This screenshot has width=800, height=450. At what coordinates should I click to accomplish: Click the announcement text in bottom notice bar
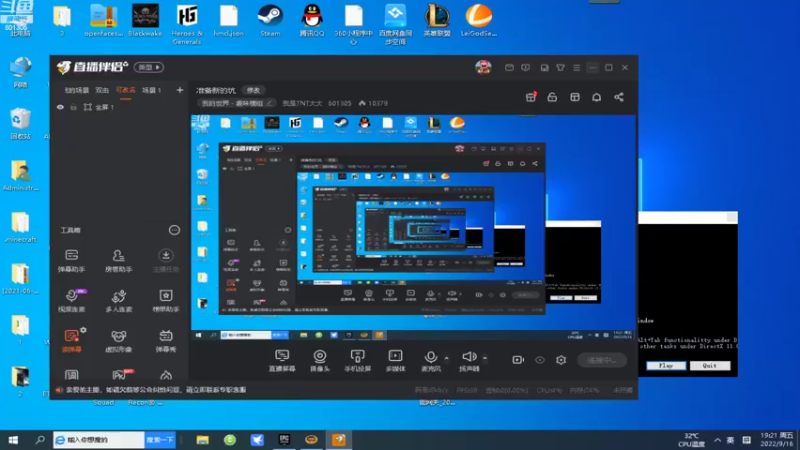(x=156, y=390)
